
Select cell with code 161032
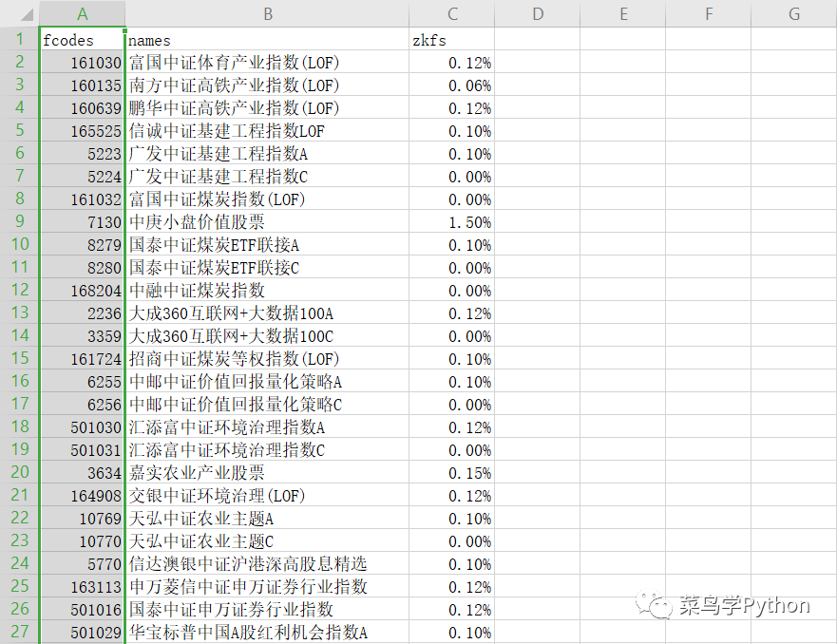pyautogui.click(x=83, y=199)
